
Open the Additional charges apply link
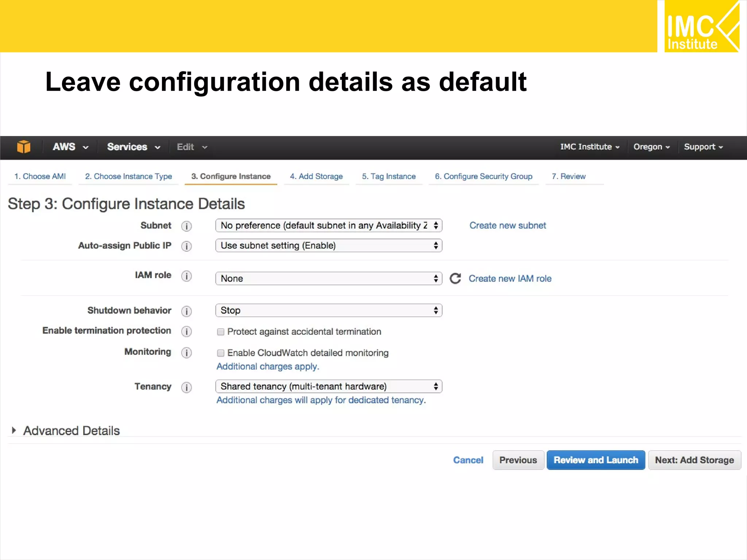(268, 366)
